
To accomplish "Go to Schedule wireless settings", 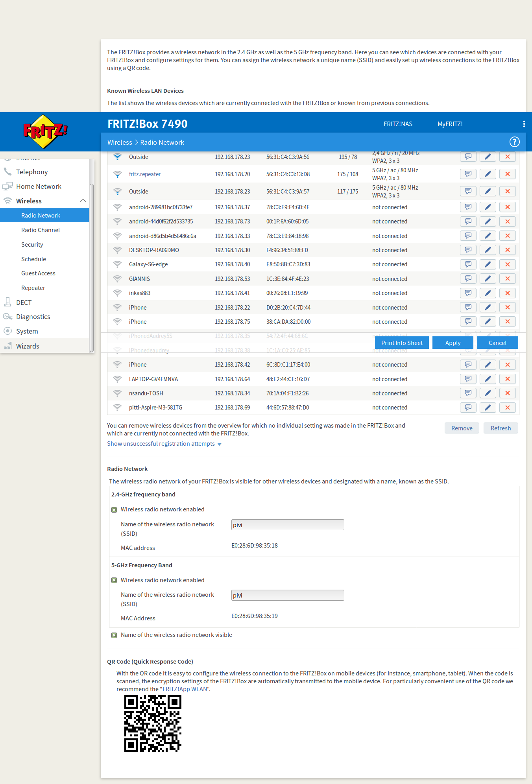I will (x=33, y=259).
